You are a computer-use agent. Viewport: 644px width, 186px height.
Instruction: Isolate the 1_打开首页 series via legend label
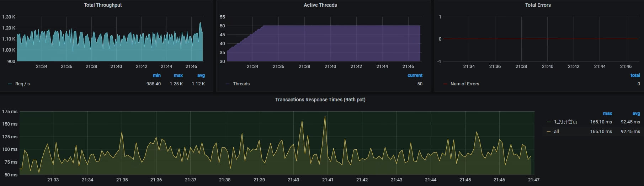565,122
